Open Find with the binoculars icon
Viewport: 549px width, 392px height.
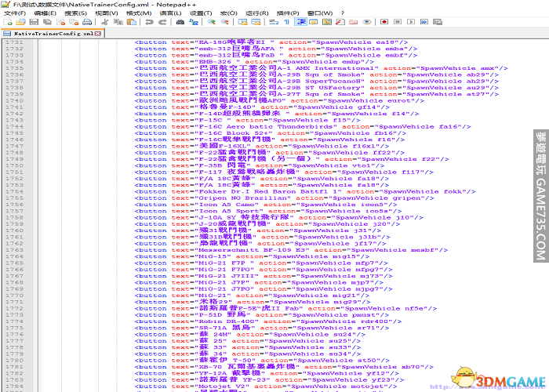click(180, 22)
